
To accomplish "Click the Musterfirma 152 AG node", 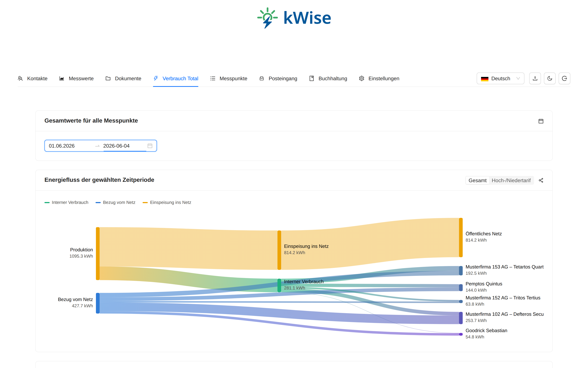I will pyautogui.click(x=461, y=301).
